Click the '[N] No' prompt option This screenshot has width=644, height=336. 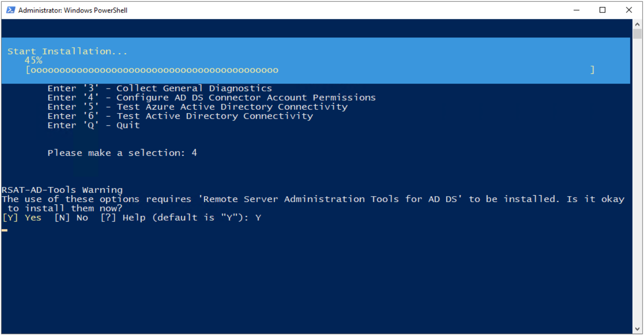coord(71,217)
